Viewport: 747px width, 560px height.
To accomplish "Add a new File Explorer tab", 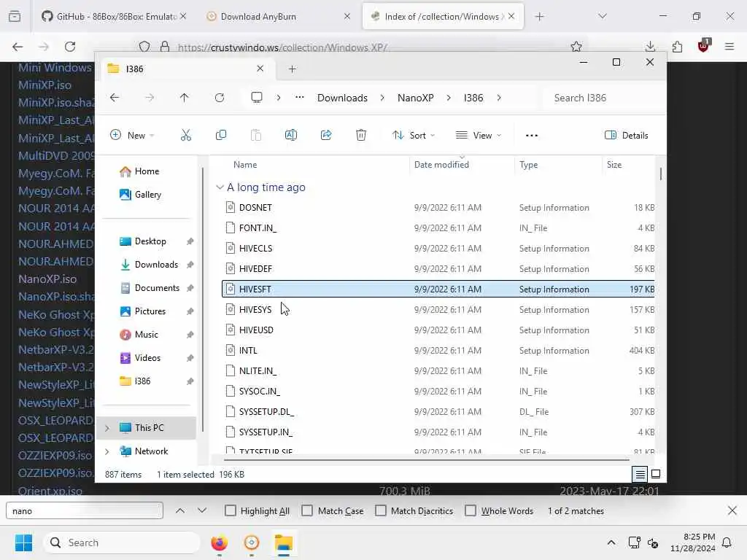I will click(292, 69).
